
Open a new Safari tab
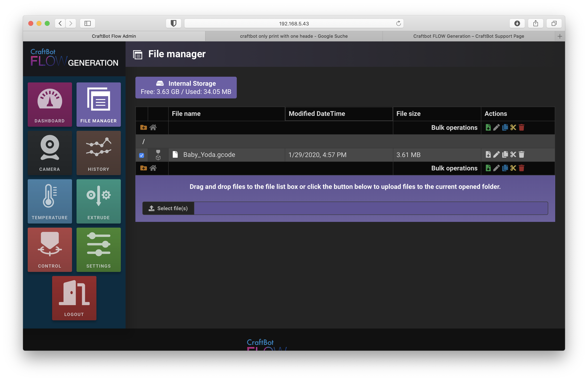(560, 36)
